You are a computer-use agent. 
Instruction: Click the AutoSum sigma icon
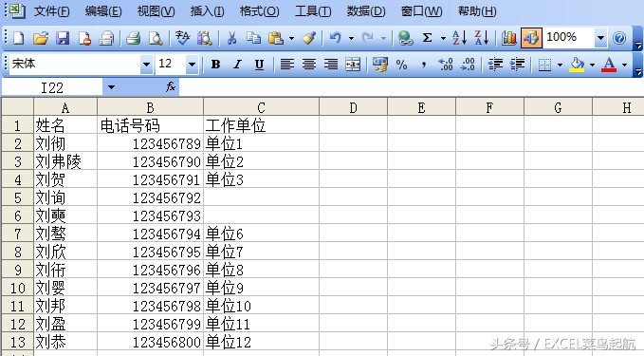tap(427, 39)
